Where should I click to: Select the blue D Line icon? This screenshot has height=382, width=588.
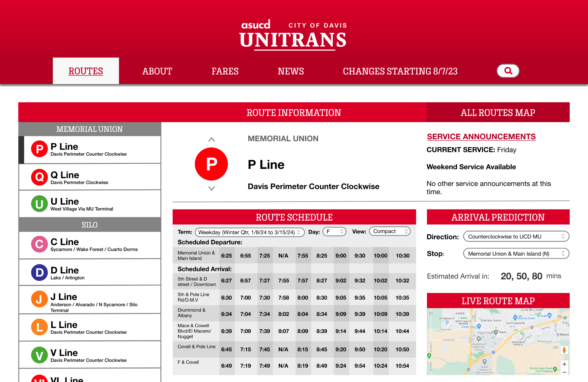[x=39, y=273]
